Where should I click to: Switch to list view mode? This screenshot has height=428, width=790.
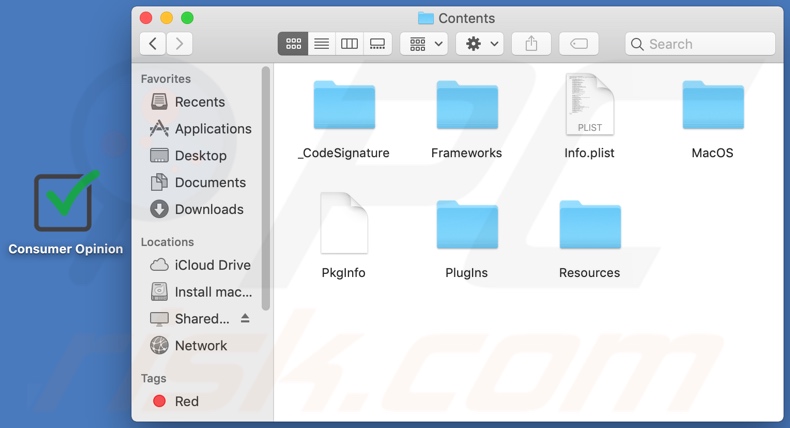(321, 44)
